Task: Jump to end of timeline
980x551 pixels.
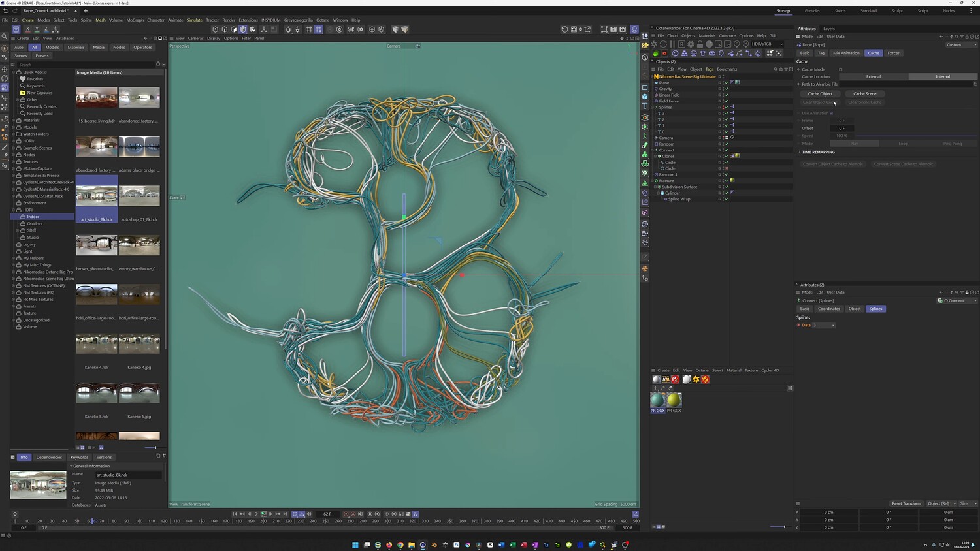Action: click(285, 514)
